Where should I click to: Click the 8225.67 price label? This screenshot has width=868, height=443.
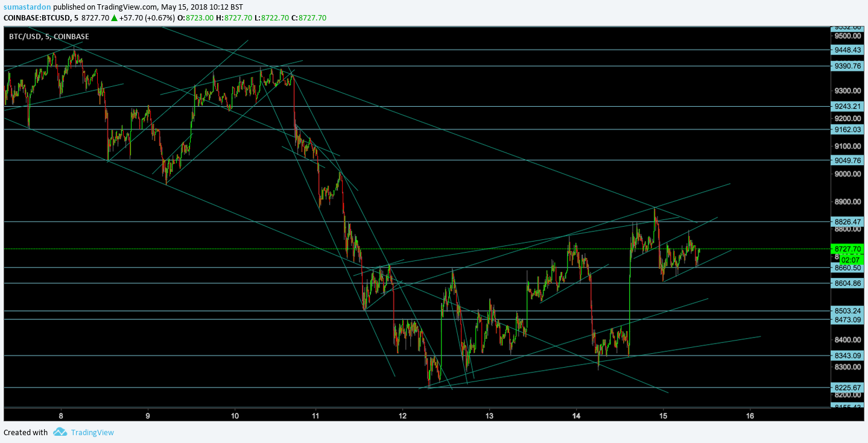849,388
